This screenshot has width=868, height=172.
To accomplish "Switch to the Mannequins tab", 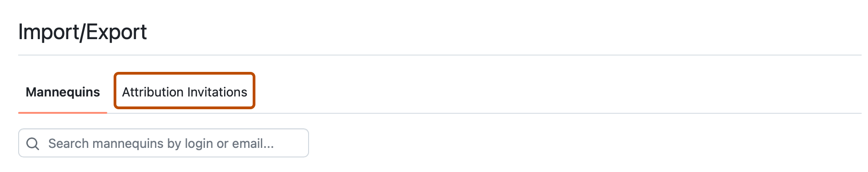I will (x=63, y=92).
